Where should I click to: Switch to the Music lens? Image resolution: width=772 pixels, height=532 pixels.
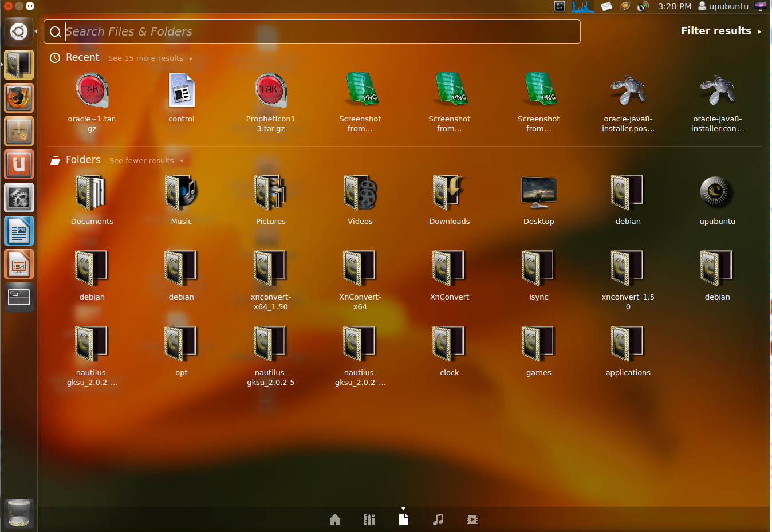point(438,519)
